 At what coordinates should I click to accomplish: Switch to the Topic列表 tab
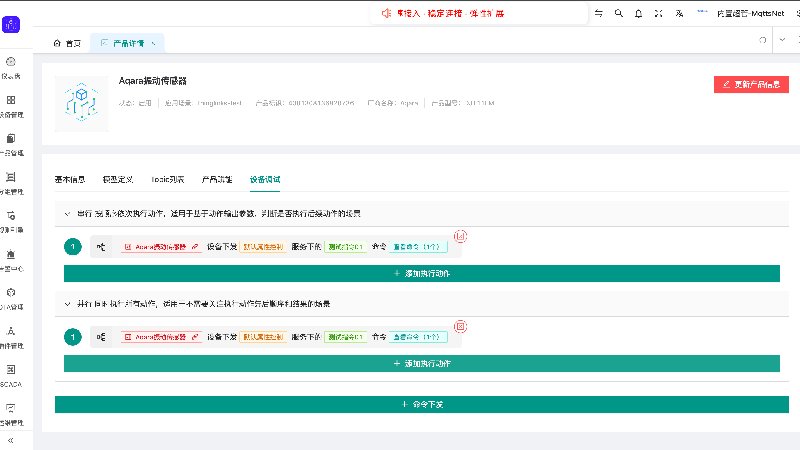click(x=167, y=180)
